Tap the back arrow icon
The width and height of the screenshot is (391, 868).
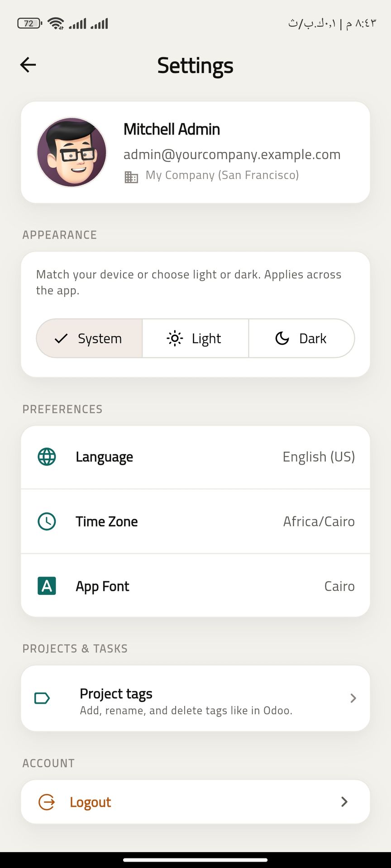click(x=28, y=65)
